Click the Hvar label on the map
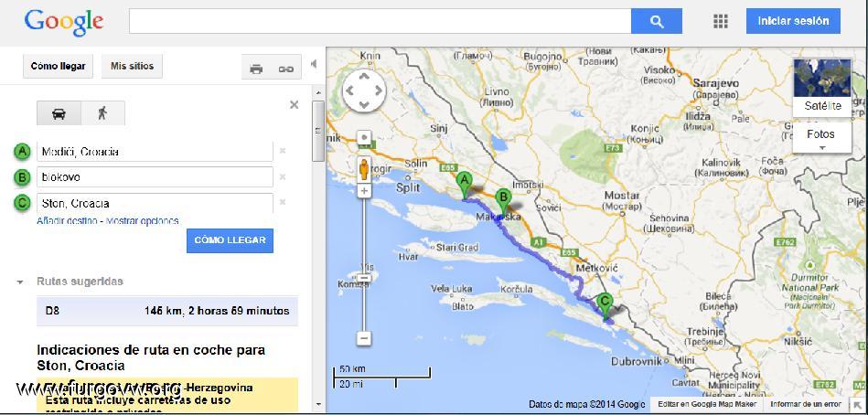 click(408, 257)
